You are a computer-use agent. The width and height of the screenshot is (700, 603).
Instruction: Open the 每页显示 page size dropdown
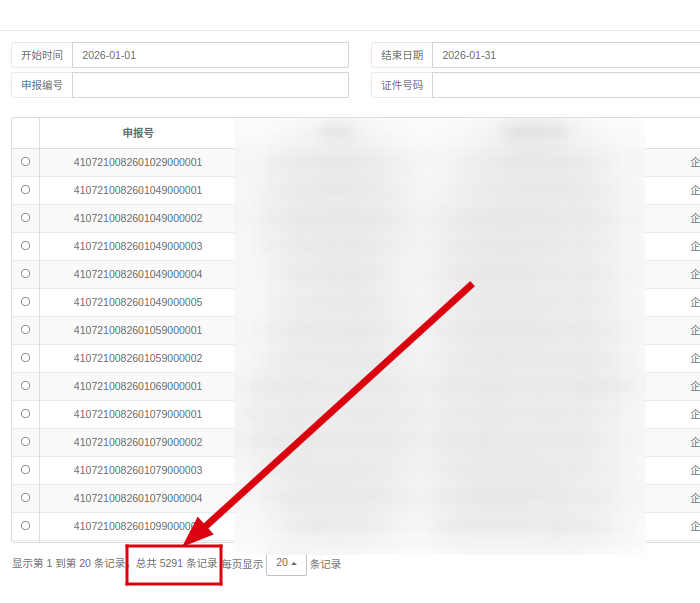coord(286,563)
